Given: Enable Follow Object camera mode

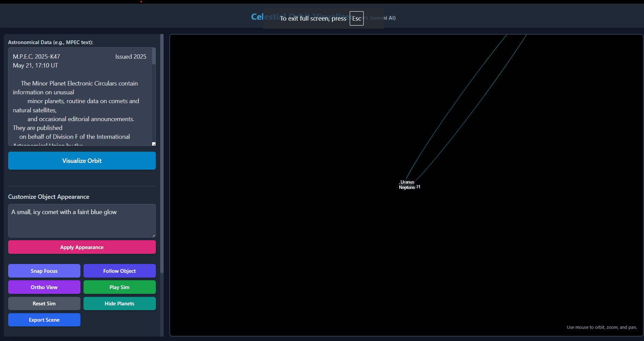Looking at the screenshot, I should pyautogui.click(x=119, y=271).
